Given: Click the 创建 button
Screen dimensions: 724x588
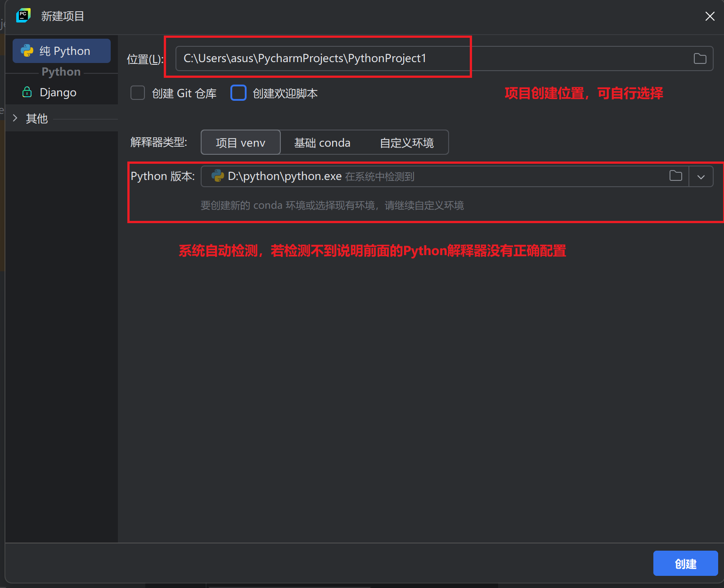Looking at the screenshot, I should (x=685, y=563).
